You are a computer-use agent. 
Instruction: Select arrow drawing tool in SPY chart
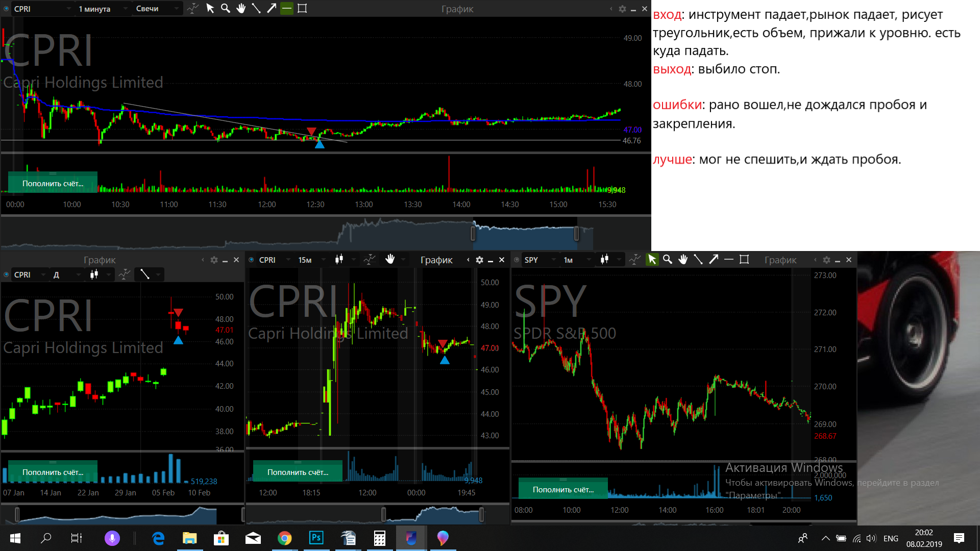coord(714,260)
